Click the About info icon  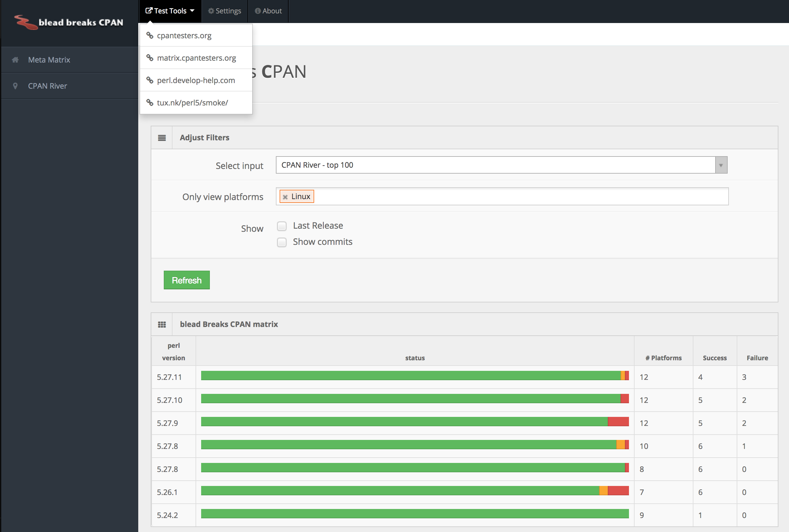[258, 11]
